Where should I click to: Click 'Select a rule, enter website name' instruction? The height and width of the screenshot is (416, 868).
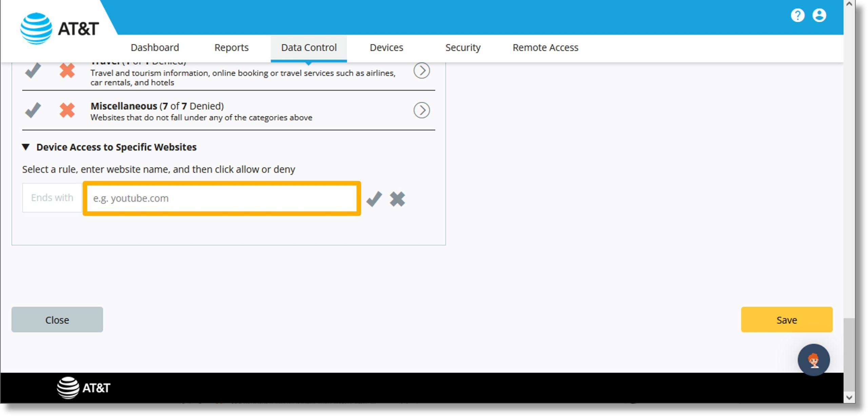coord(159,169)
